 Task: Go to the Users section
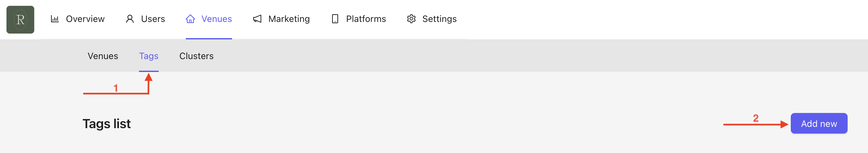point(153,19)
